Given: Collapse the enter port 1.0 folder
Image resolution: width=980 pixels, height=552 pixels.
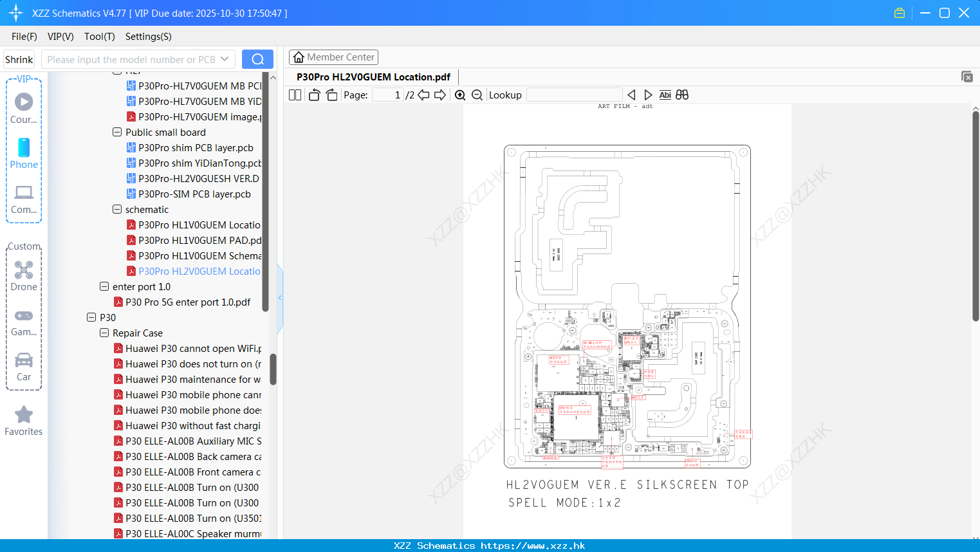Looking at the screenshot, I should click(104, 286).
